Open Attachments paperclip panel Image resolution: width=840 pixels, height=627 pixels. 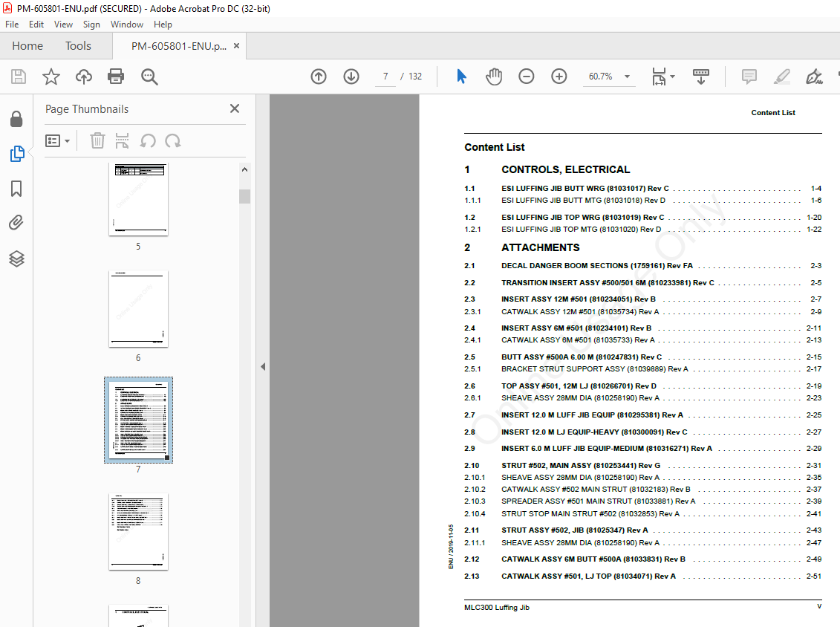(x=16, y=222)
